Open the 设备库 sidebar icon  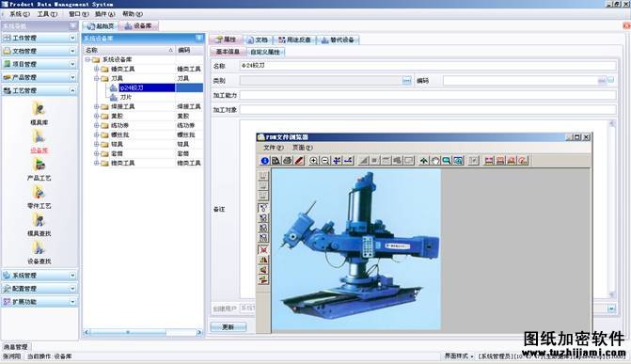(x=39, y=137)
